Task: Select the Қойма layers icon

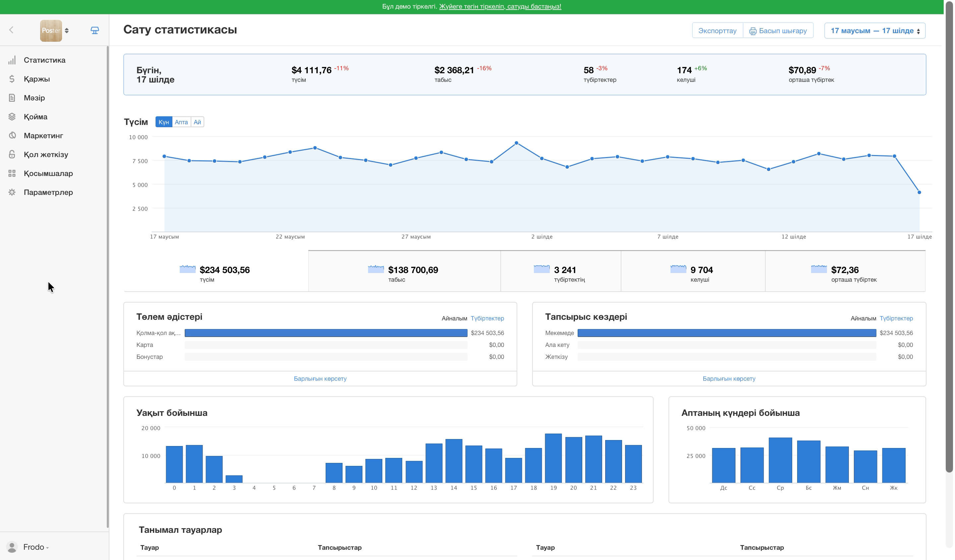Action: point(12,117)
